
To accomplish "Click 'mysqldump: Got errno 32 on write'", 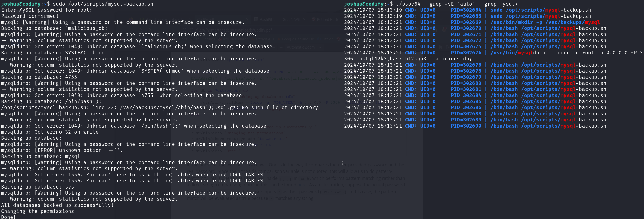I will 50,132.
